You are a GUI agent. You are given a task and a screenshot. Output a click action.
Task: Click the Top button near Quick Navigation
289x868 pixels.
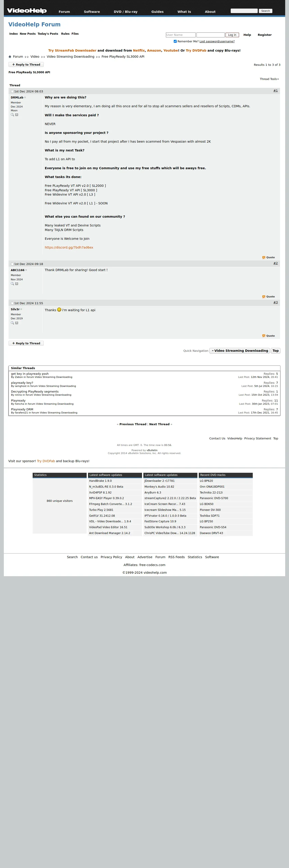(275, 351)
